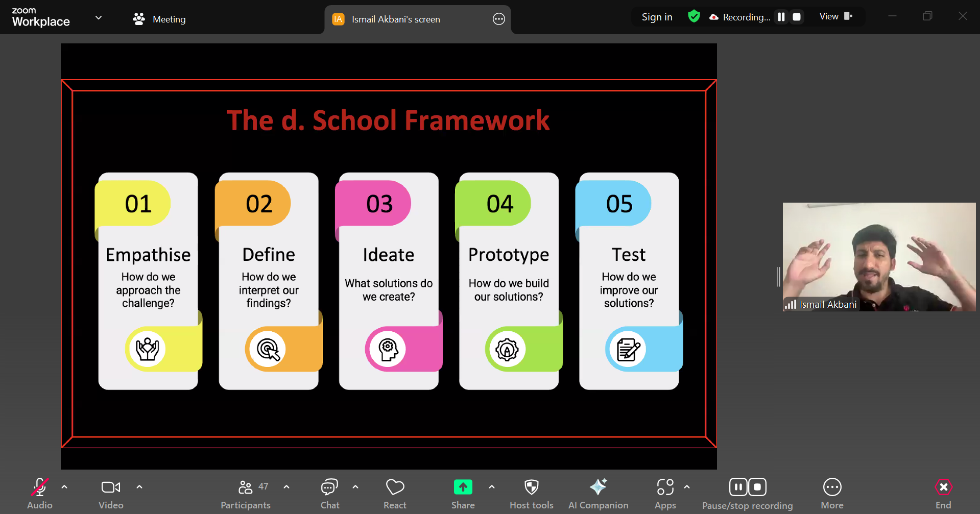Open Zoom Workplace dropdown chevron
The height and width of the screenshot is (514, 980).
(99, 18)
